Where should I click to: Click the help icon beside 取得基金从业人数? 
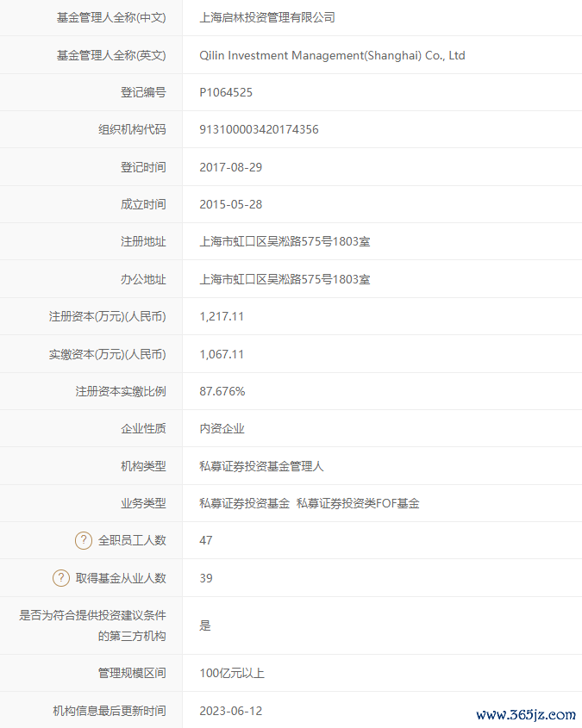pos(61,578)
